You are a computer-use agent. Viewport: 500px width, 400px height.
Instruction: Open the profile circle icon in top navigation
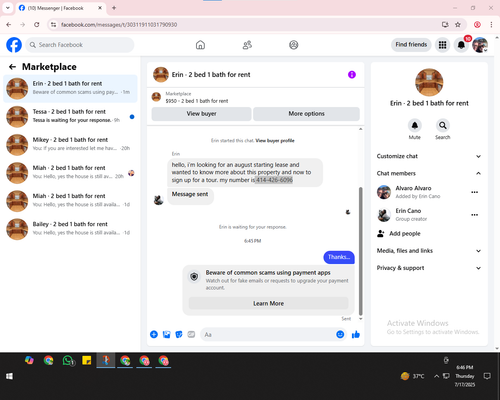point(294,45)
